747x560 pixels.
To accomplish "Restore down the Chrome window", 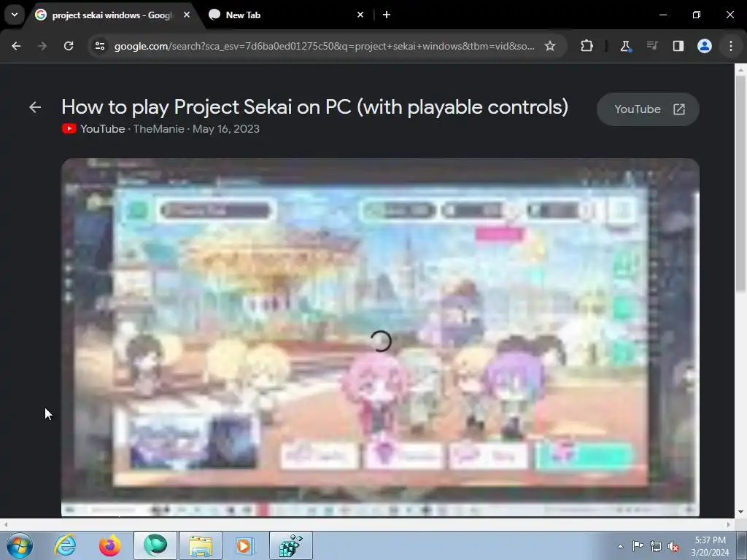I will click(697, 15).
